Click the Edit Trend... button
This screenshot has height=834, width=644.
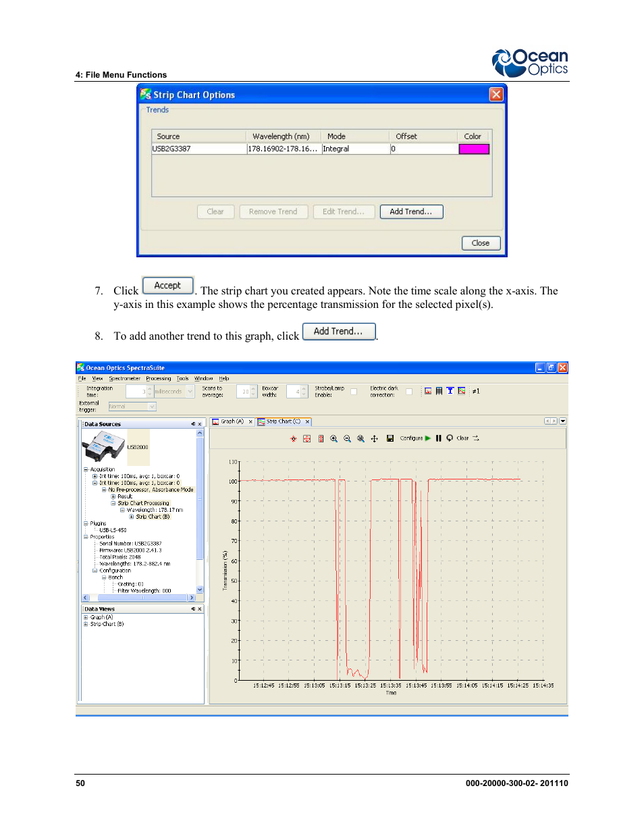click(x=344, y=211)
